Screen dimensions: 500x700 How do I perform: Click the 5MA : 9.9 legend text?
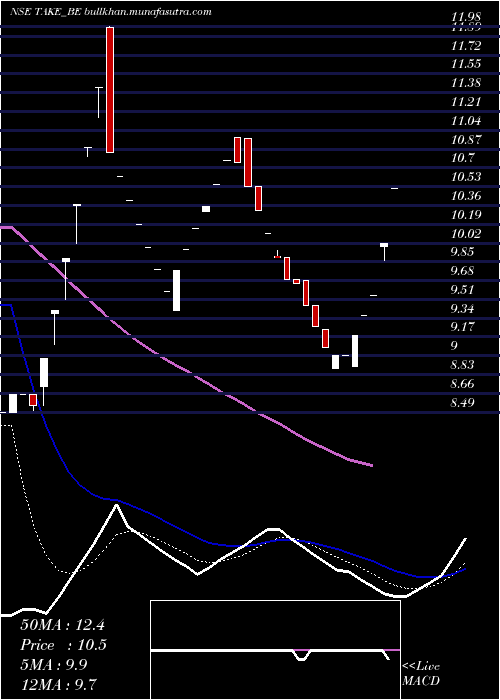tap(54, 664)
